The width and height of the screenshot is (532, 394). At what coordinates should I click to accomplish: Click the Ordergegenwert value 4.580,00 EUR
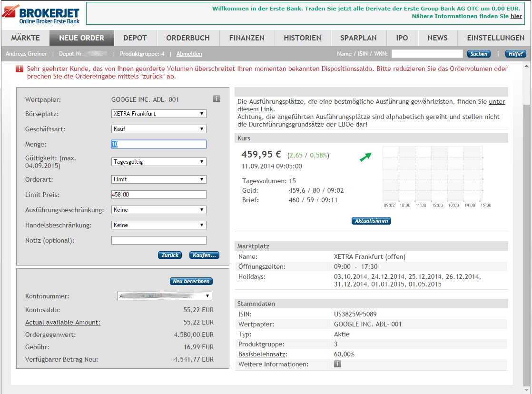pyautogui.click(x=194, y=335)
